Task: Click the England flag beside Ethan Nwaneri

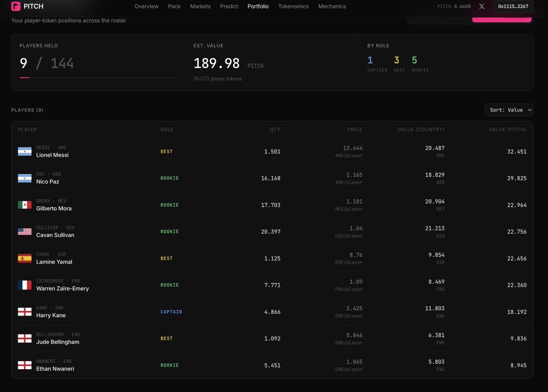Action: point(25,366)
